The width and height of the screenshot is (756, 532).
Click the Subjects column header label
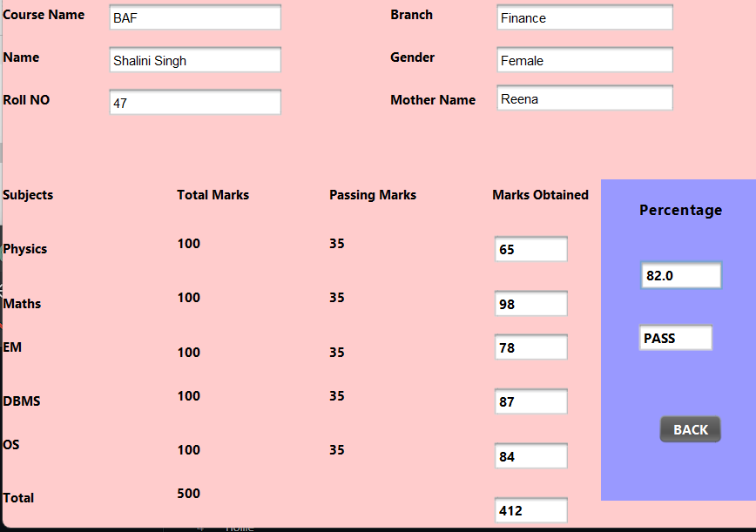pyautogui.click(x=27, y=195)
